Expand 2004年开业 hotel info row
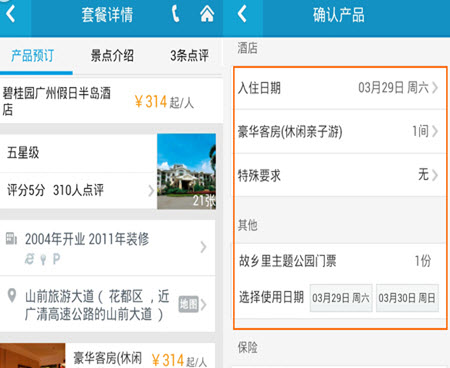Screen dimensions: 450x368 [x=108, y=247]
